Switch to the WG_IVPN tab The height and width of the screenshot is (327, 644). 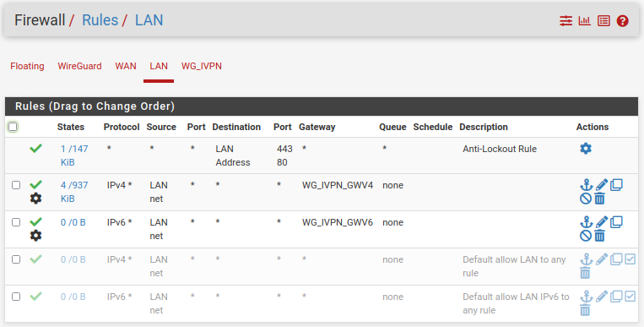[201, 66]
